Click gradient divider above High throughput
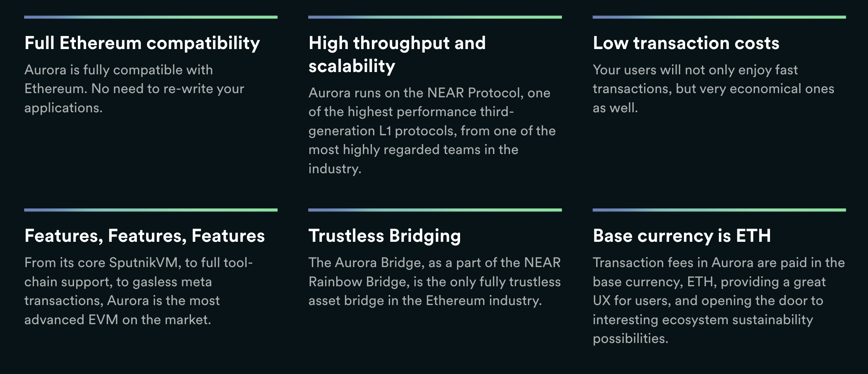 coord(435,17)
